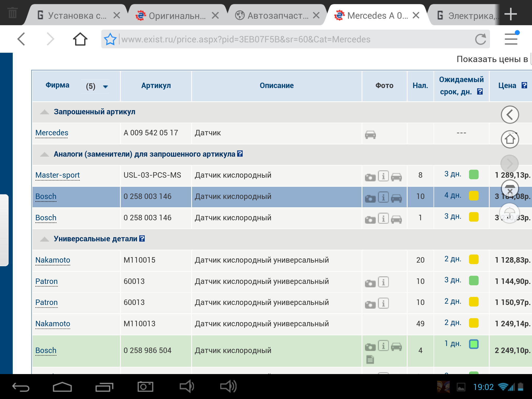Open document icon in Bosch 0 258 986 504 row
The height and width of the screenshot is (399, 532).
click(370, 360)
